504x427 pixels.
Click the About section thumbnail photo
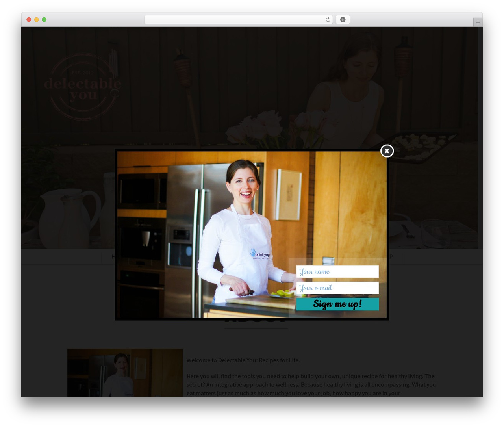click(125, 372)
